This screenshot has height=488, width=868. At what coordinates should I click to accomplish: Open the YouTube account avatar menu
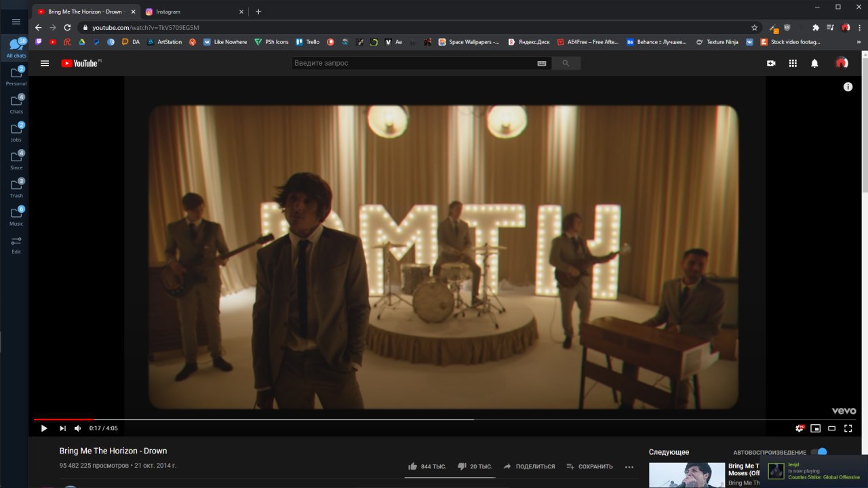[x=842, y=63]
